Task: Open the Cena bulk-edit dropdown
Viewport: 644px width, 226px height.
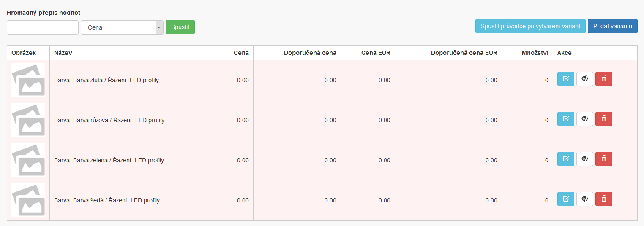Action: (x=122, y=27)
